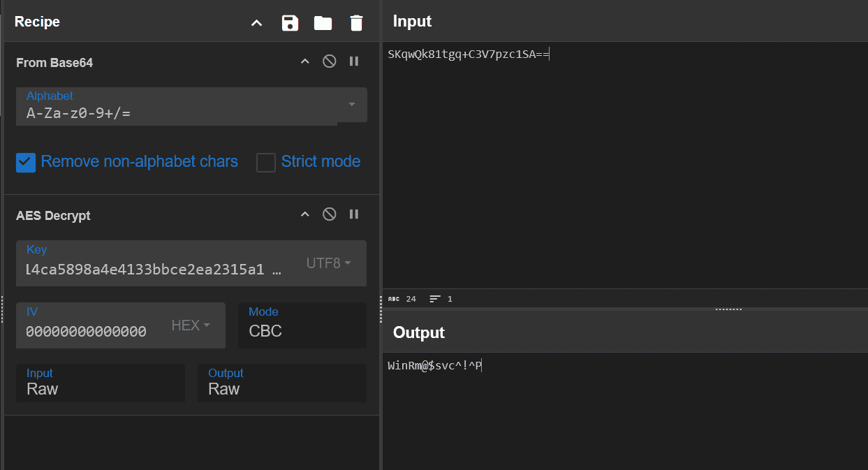Image resolution: width=868 pixels, height=470 pixels.
Task: Enable Strict mode checkbox
Action: (x=266, y=162)
